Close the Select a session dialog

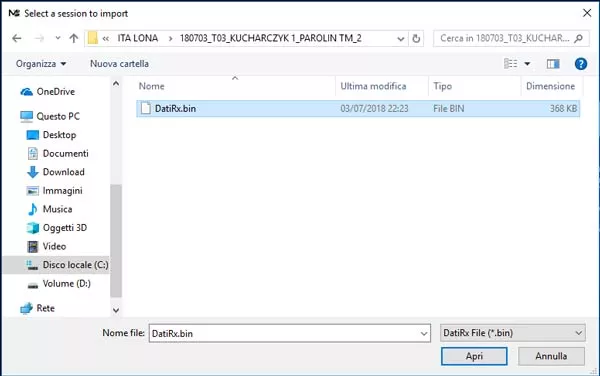pyautogui.click(x=587, y=13)
